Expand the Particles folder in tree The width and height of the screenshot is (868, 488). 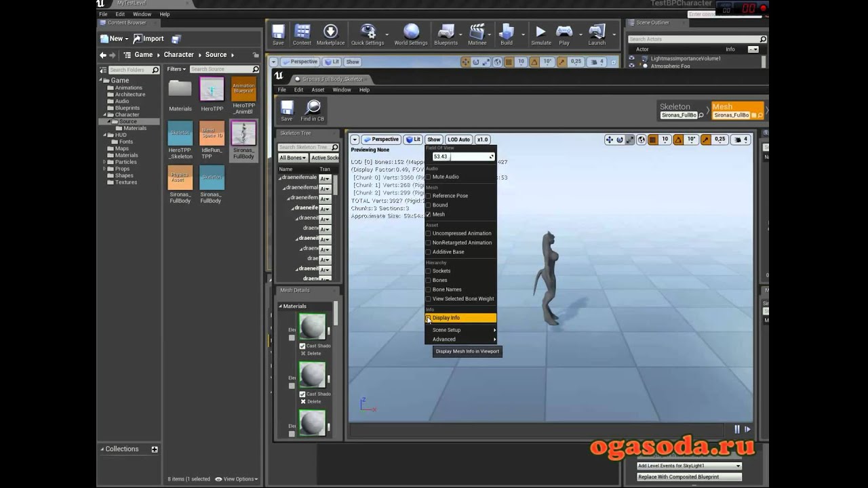coord(104,162)
